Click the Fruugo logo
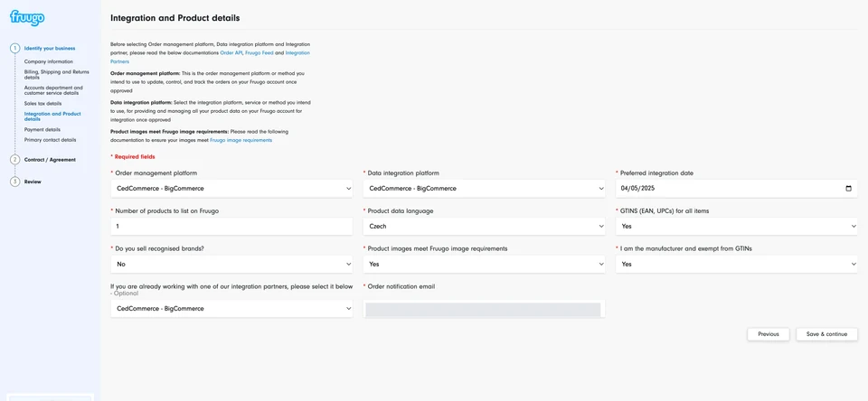This screenshot has height=401, width=868. [26, 17]
